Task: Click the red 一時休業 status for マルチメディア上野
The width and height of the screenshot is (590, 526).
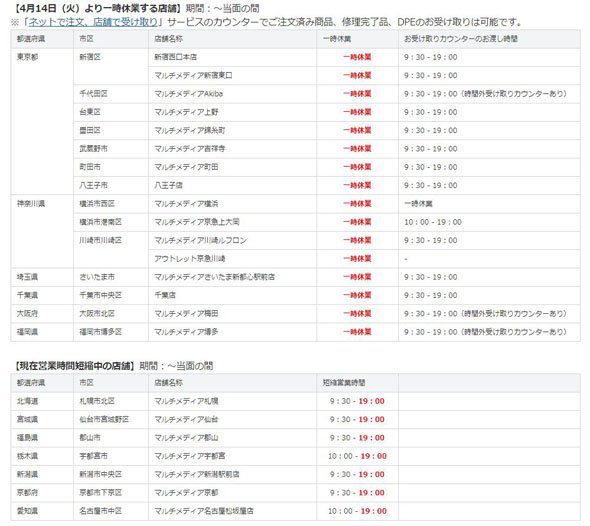Action: [357, 112]
